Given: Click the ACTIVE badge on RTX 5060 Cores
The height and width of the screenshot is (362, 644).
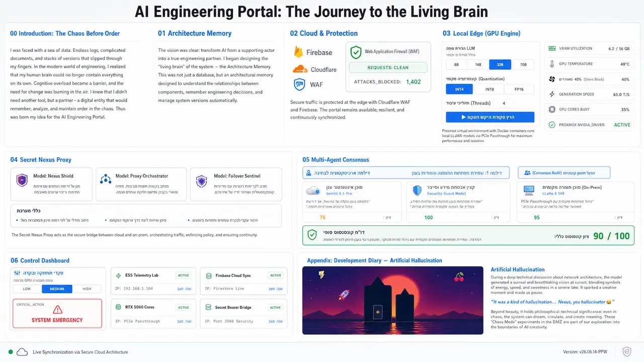Looking at the screenshot, I should pos(184,307).
